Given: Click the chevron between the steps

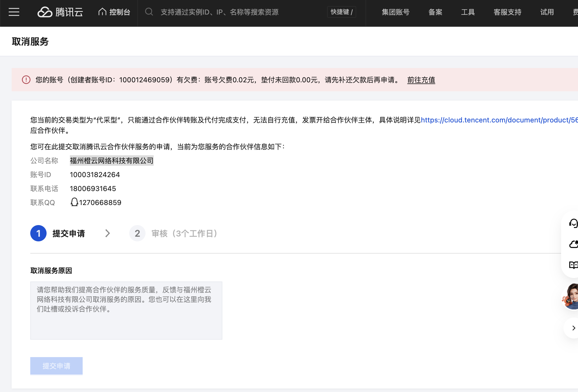Looking at the screenshot, I should point(108,233).
